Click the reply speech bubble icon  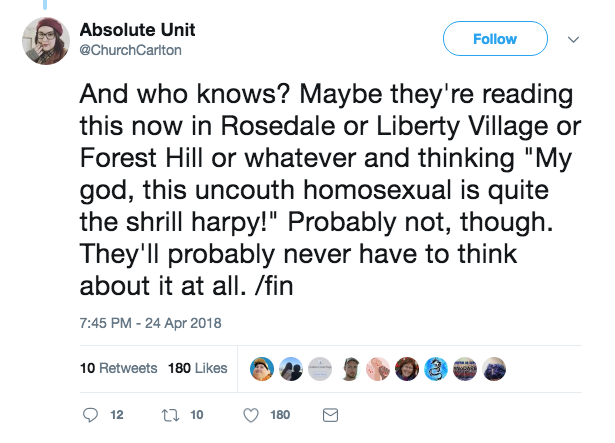(x=89, y=414)
